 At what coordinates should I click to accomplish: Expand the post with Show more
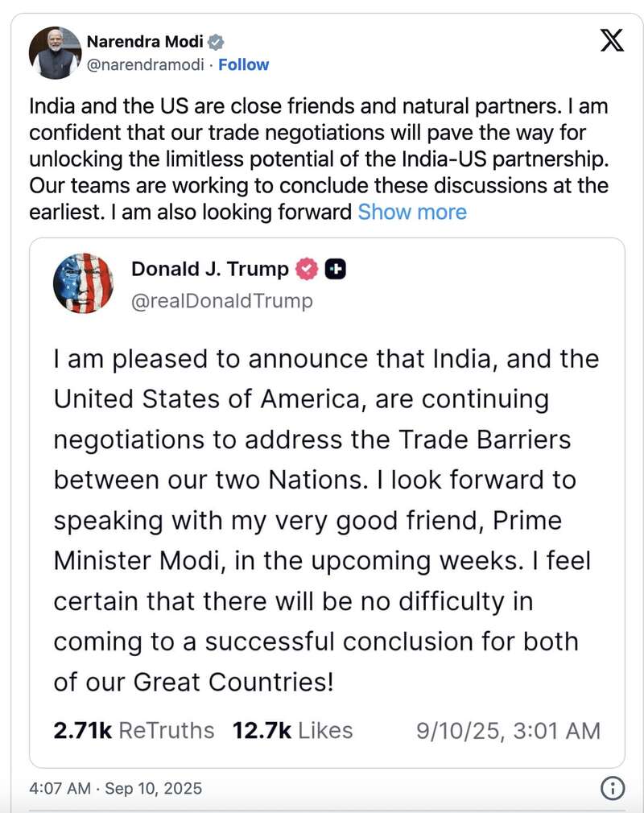[412, 212]
